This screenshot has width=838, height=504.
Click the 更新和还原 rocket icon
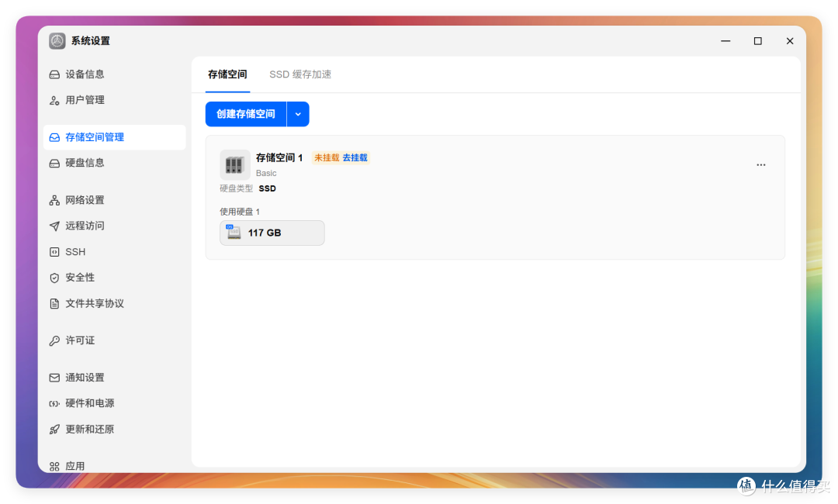(x=54, y=430)
